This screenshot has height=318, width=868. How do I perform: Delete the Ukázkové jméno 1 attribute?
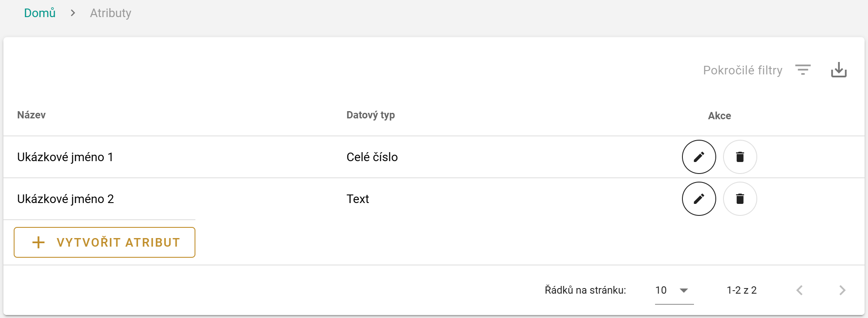(740, 157)
